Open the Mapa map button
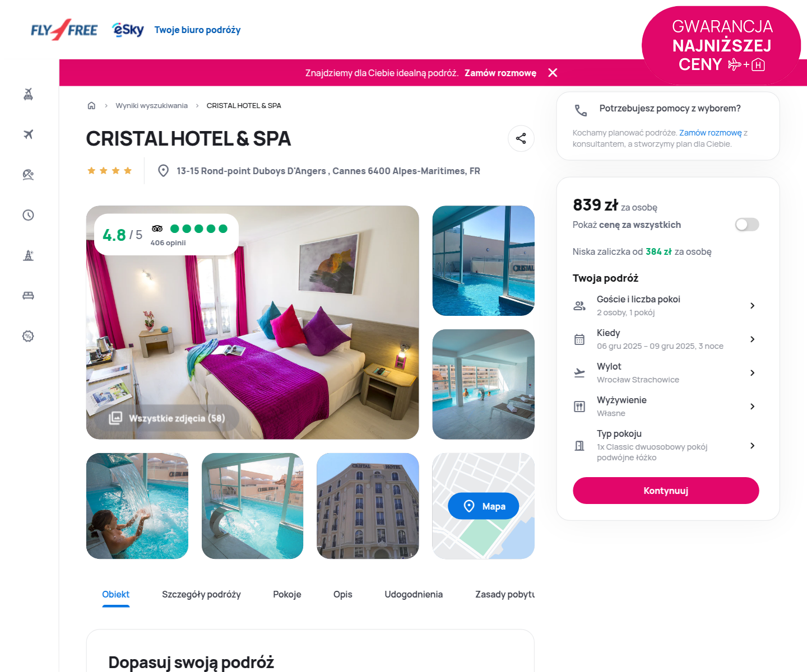Viewport: 807px width, 672px height. point(483,506)
